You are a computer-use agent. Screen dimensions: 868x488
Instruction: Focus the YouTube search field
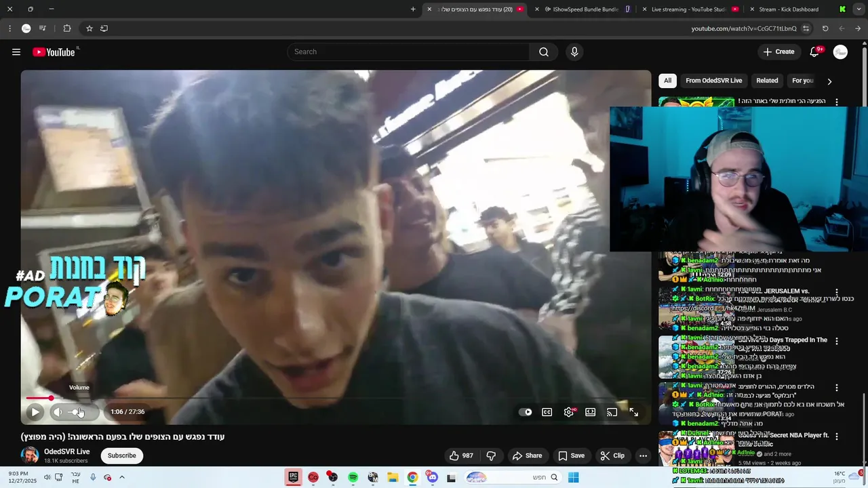[410, 52]
